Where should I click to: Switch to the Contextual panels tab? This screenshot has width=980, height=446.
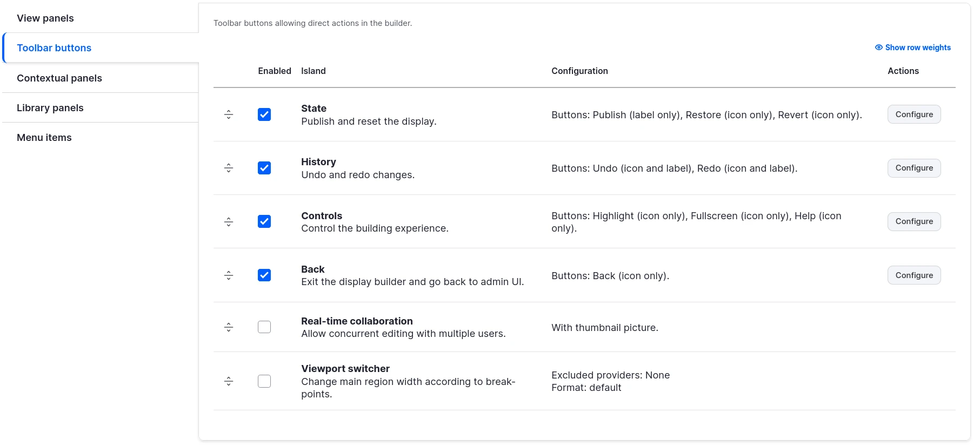[x=59, y=78]
